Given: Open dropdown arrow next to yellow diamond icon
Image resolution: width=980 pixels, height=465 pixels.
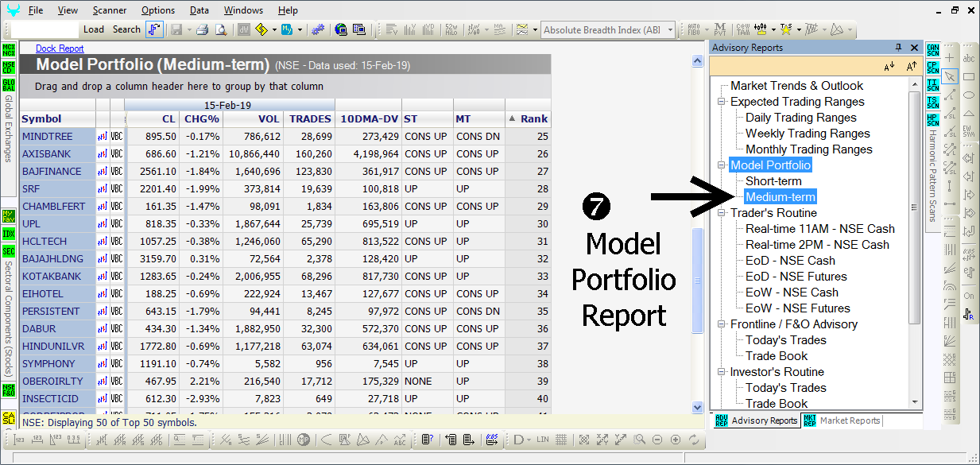Looking at the screenshot, I should [273, 29].
